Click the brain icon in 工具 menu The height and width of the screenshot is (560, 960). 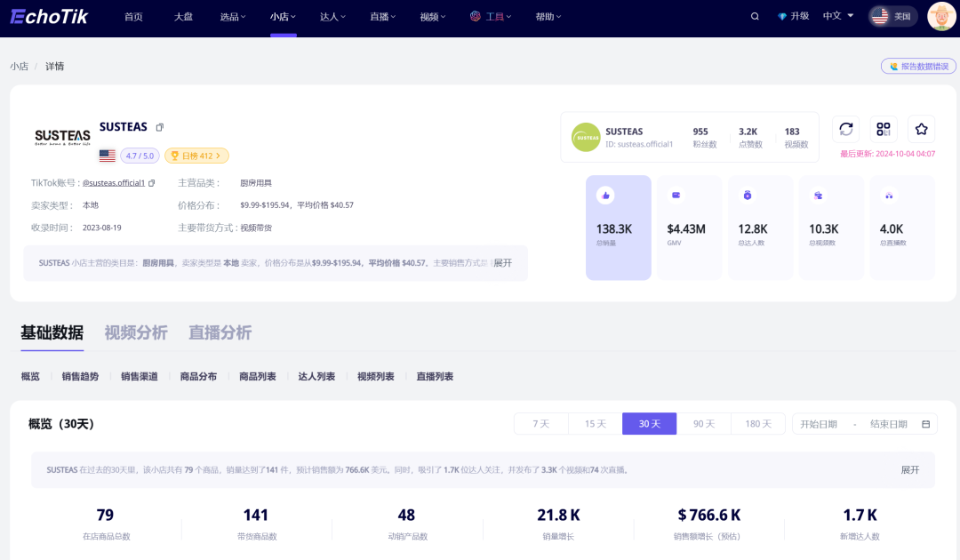click(475, 17)
